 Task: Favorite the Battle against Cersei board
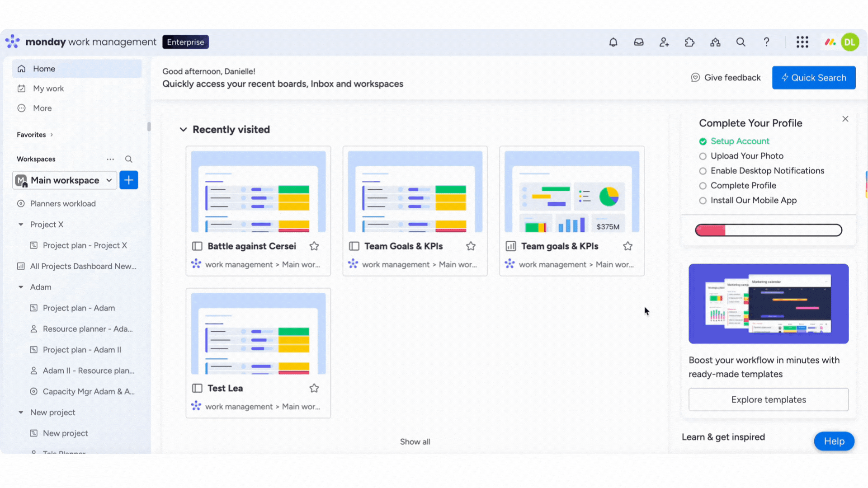click(x=314, y=246)
